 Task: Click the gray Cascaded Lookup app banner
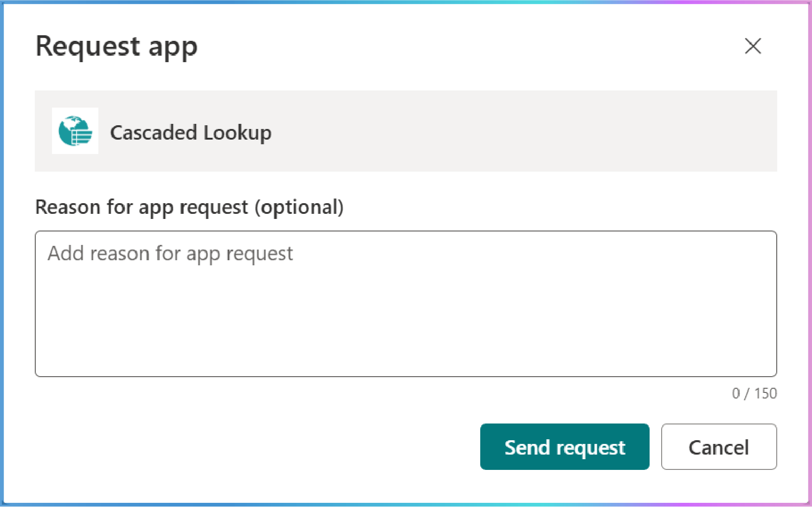tap(406, 131)
